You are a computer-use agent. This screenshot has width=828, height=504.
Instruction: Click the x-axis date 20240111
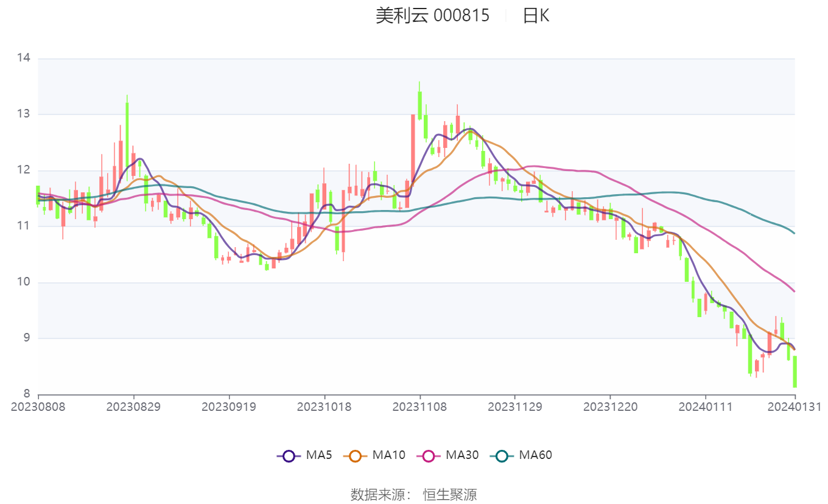click(706, 407)
